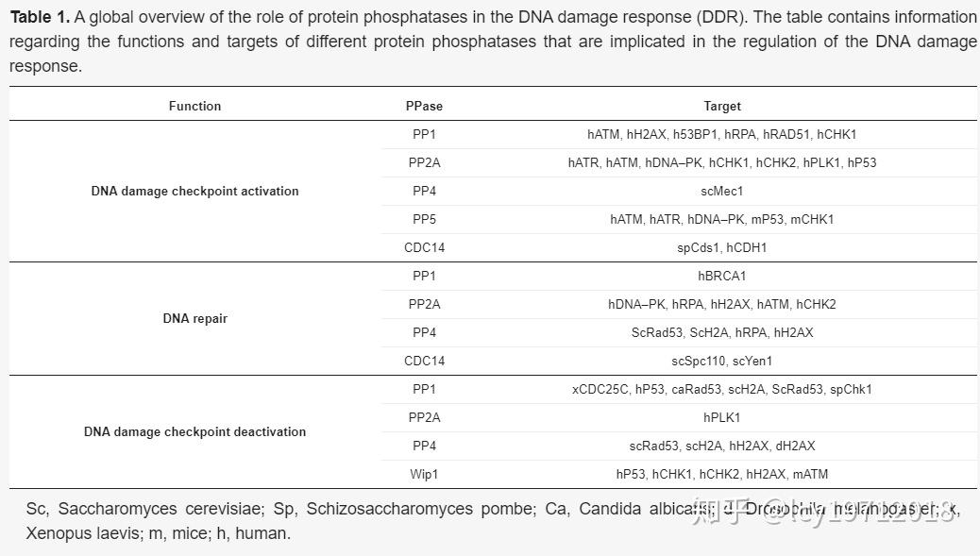This screenshot has height=556, width=980.
Task: Select the DNA damage checkpoint activation cell
Action: point(195,192)
